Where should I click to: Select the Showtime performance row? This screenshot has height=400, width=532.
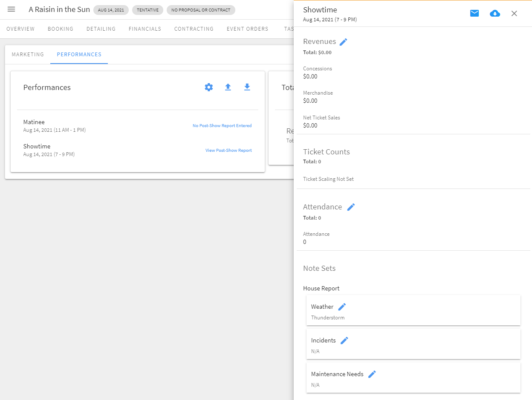tap(137, 150)
